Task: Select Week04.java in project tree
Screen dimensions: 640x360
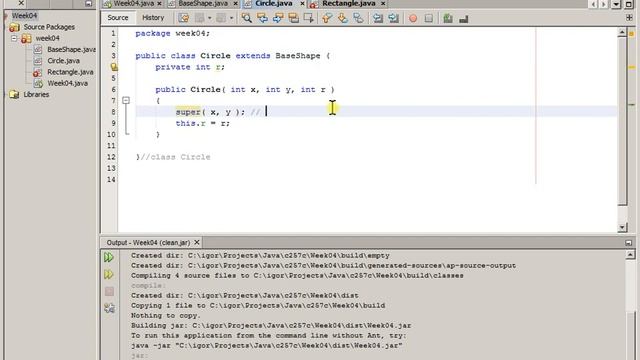Action: (67, 83)
